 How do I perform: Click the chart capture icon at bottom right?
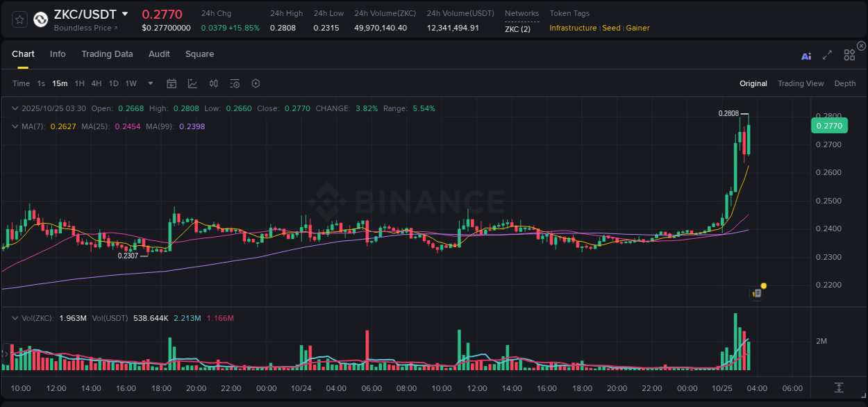(837, 388)
